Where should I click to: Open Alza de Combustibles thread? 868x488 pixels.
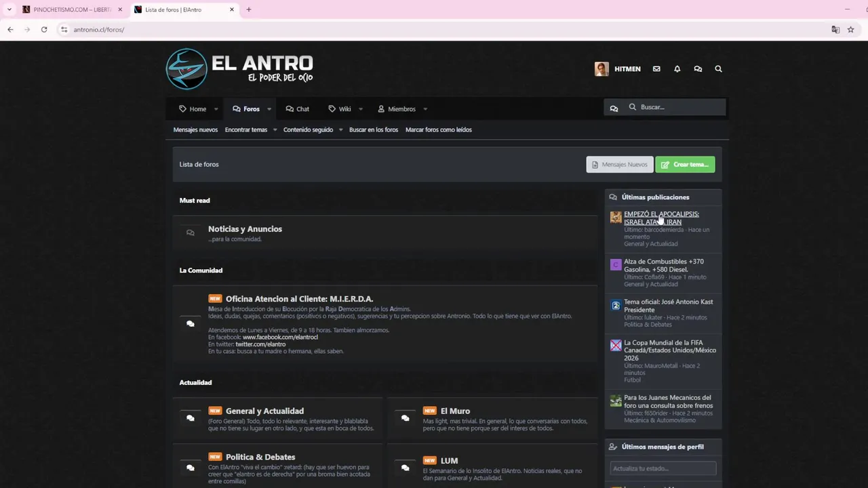click(x=664, y=265)
